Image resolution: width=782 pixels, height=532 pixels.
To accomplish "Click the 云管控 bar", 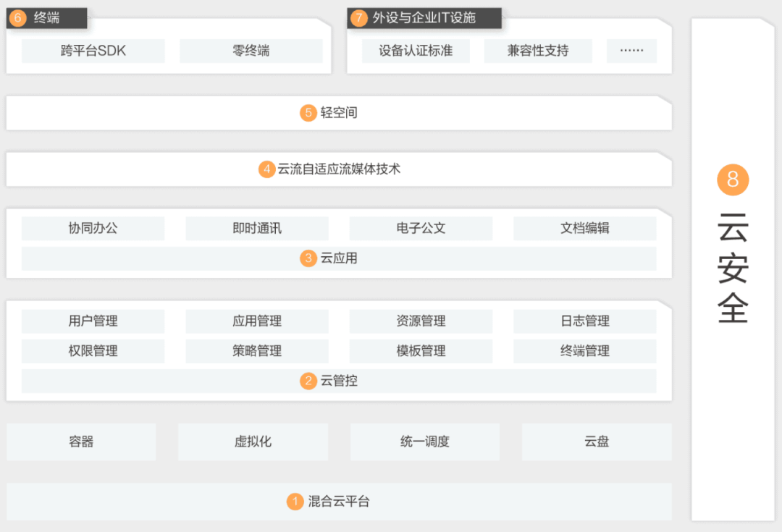I will click(339, 381).
